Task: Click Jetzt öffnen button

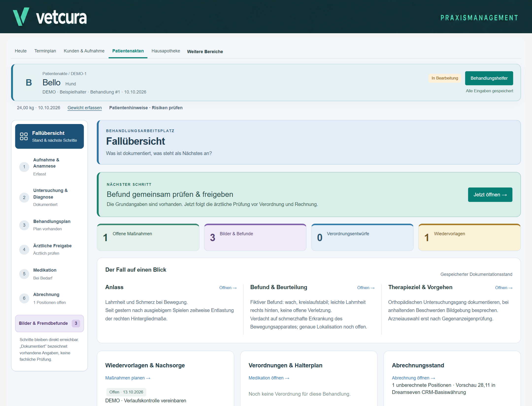Action: [x=490, y=195]
